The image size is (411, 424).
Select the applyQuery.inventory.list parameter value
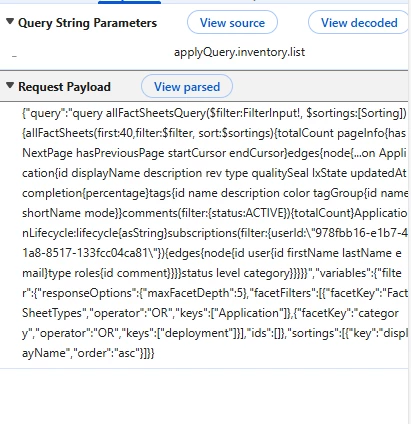(239, 52)
